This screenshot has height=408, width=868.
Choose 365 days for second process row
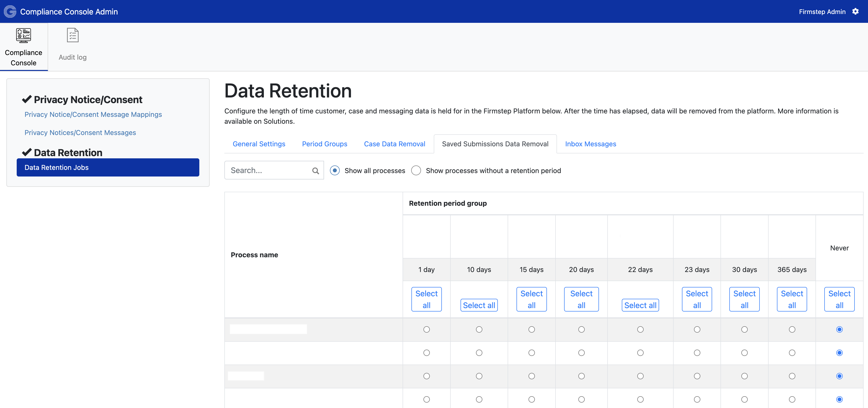tap(792, 353)
